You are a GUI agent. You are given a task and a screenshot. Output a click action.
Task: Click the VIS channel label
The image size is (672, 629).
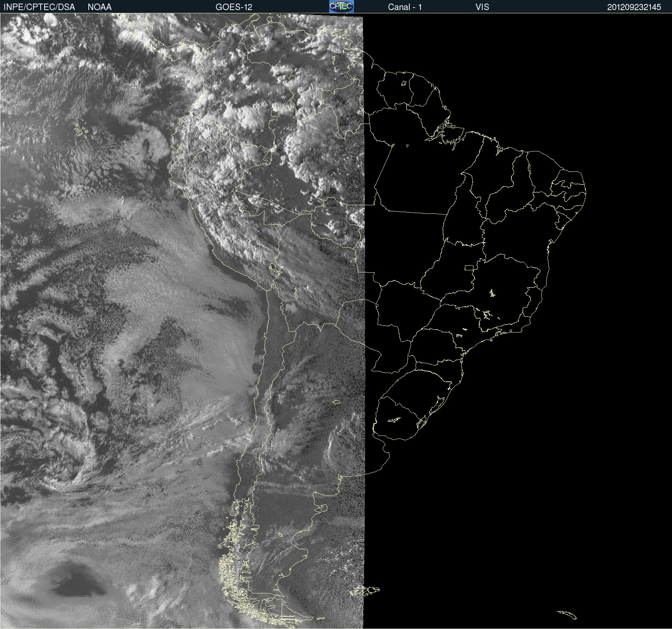(482, 7)
